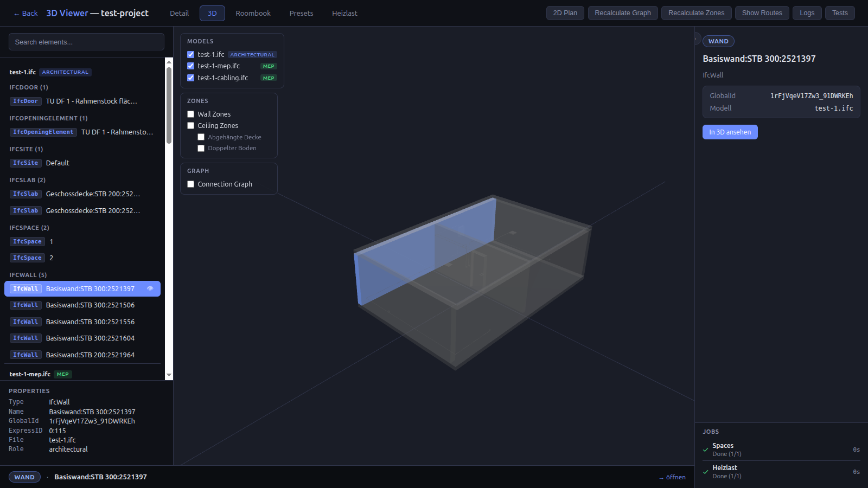Switch to the Detail tab
This screenshot has height=488, width=868.
click(179, 13)
